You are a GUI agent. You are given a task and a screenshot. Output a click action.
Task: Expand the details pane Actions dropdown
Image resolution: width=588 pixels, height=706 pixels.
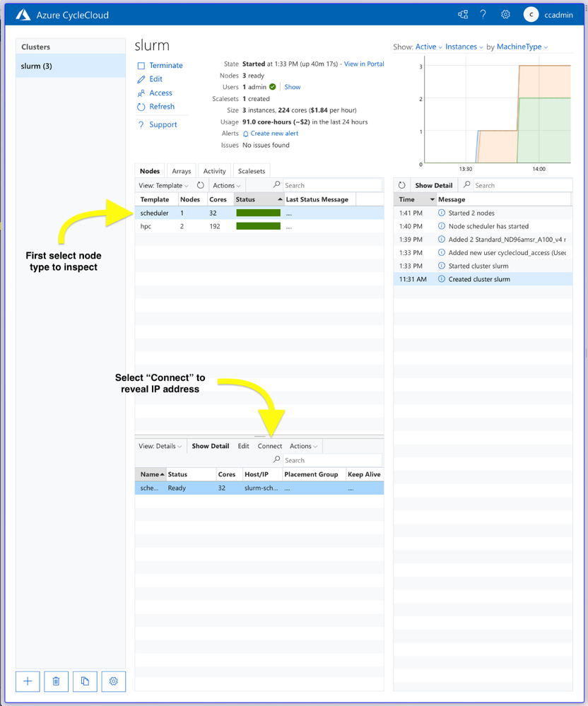303,446
